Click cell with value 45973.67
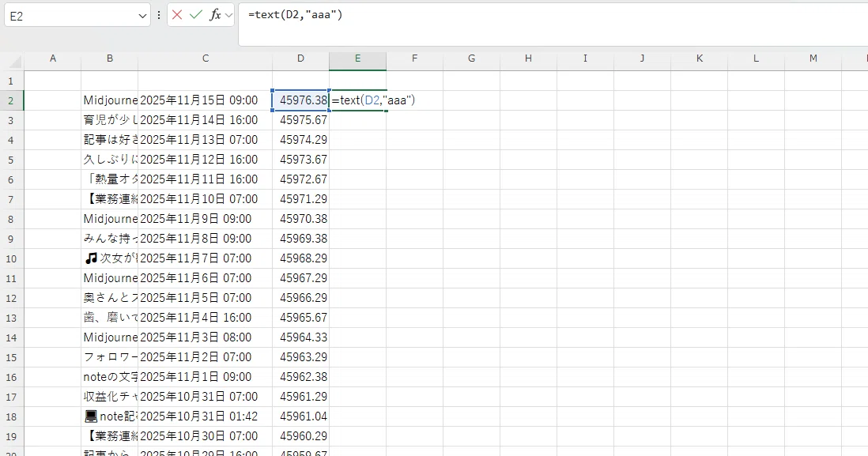The height and width of the screenshot is (456, 868). pos(300,160)
